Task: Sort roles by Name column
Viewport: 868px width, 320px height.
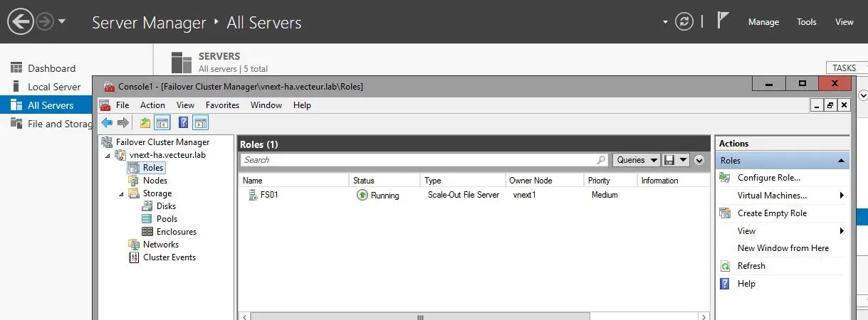Action: point(294,181)
